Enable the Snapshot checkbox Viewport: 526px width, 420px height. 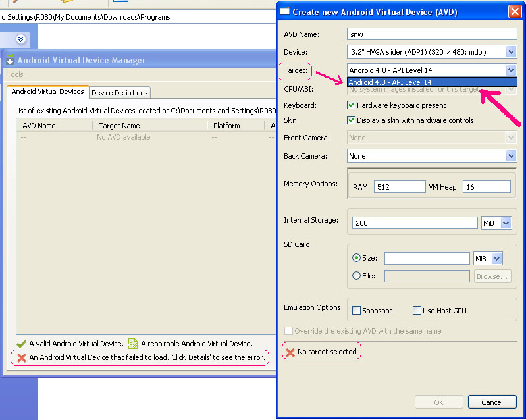coord(356,311)
